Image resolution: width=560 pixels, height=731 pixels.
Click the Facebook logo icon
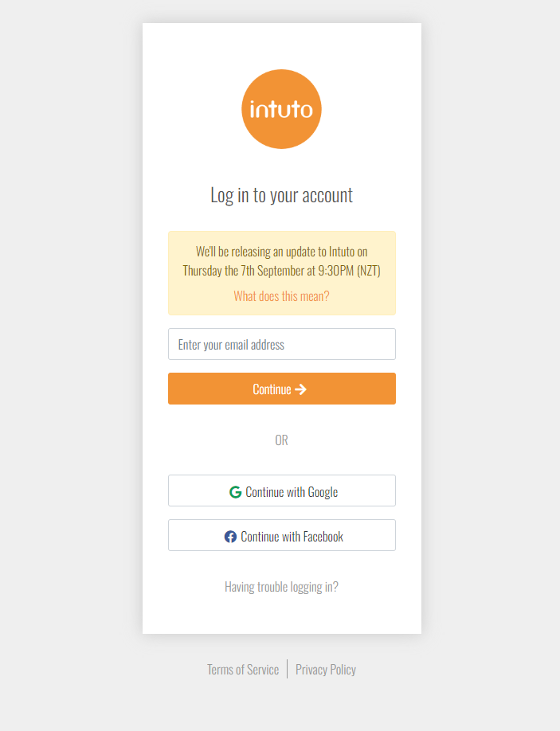tap(229, 536)
